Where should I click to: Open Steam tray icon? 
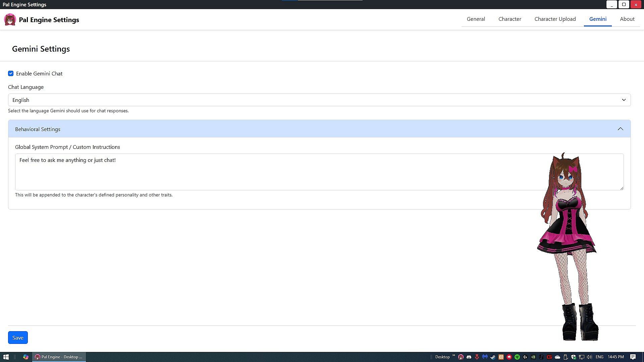point(493,357)
